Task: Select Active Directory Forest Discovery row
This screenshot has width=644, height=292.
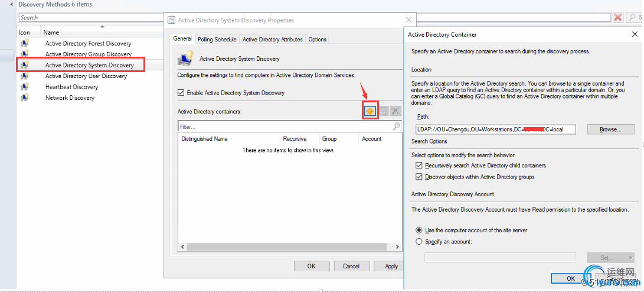Action: pos(90,43)
